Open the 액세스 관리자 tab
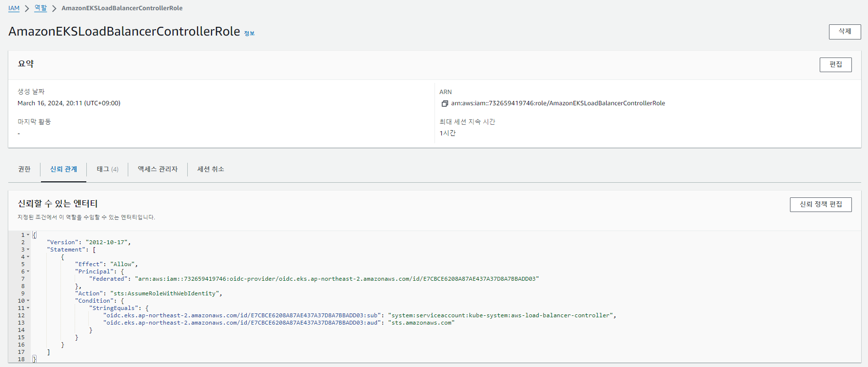 [x=158, y=169]
